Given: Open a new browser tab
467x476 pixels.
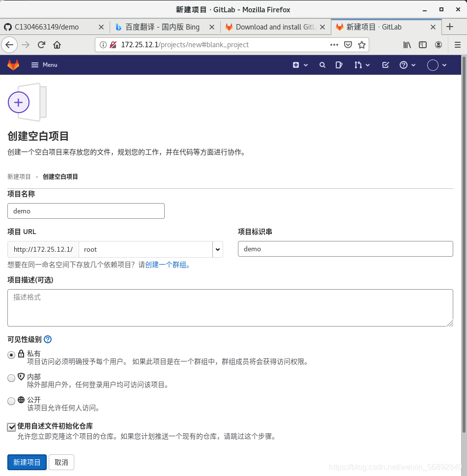Looking at the screenshot, I should pos(450,27).
